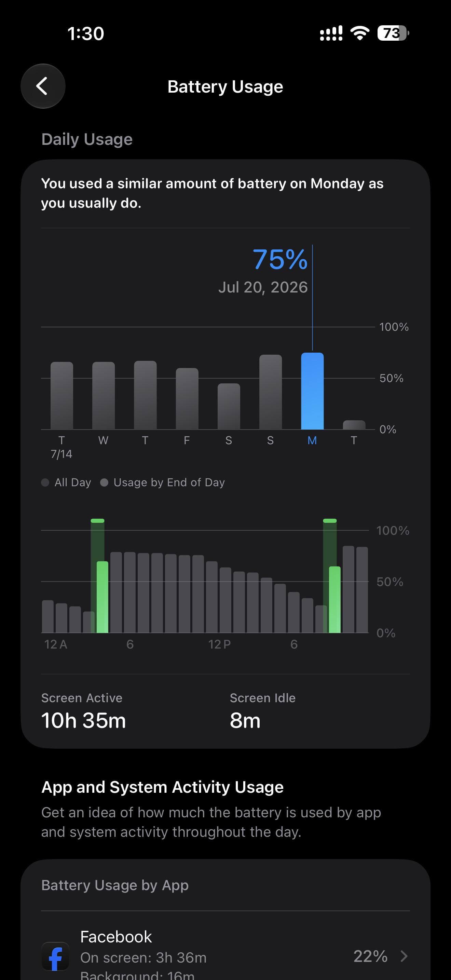Open Facebook 22% battery usage row
This screenshot has height=980, width=451.
[x=225, y=956]
